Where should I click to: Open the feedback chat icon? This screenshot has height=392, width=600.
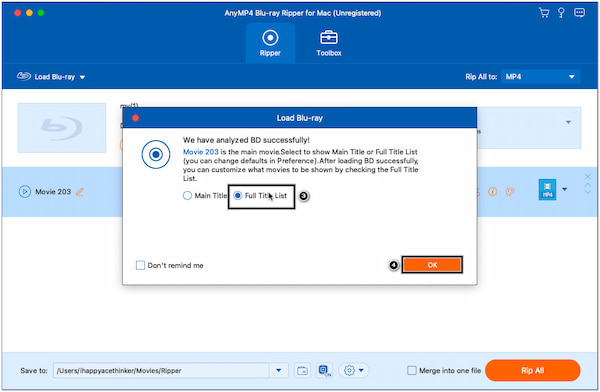click(579, 13)
